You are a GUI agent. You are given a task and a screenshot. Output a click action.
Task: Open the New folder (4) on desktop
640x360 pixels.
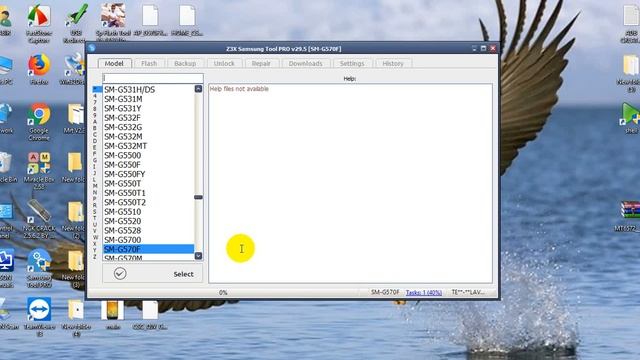[x=76, y=318]
